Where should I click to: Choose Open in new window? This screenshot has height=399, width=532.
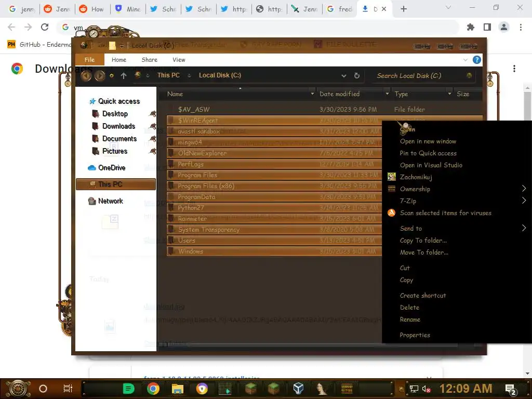pyautogui.click(x=428, y=141)
